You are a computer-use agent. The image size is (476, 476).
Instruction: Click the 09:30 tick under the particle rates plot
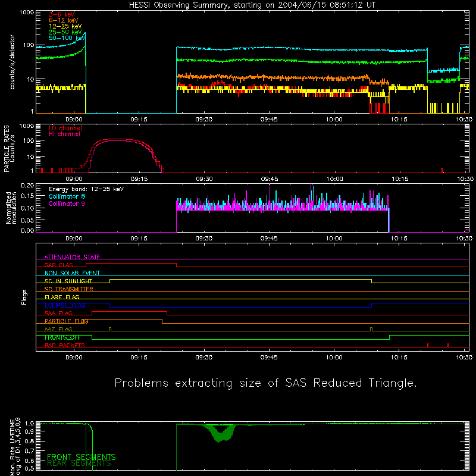(204, 179)
